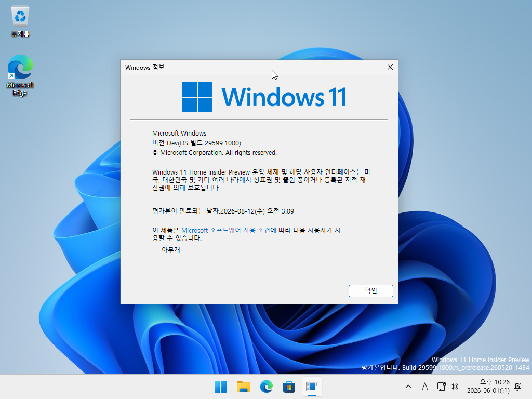Open Microsoft Edge from the taskbar

(x=267, y=387)
